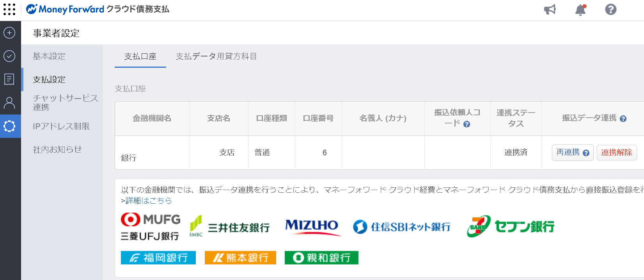Select 支払設定 in the settings menu
This screenshot has width=644, height=280.
pos(49,79)
